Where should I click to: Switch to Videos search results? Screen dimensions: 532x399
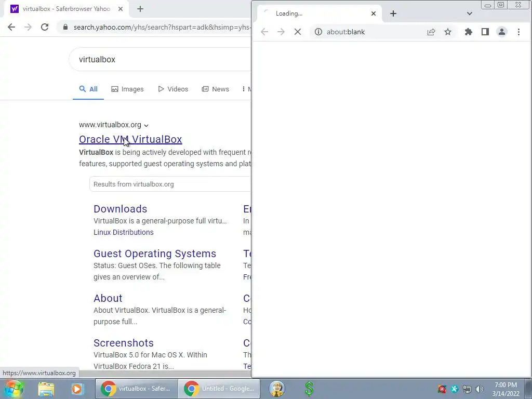(172, 89)
